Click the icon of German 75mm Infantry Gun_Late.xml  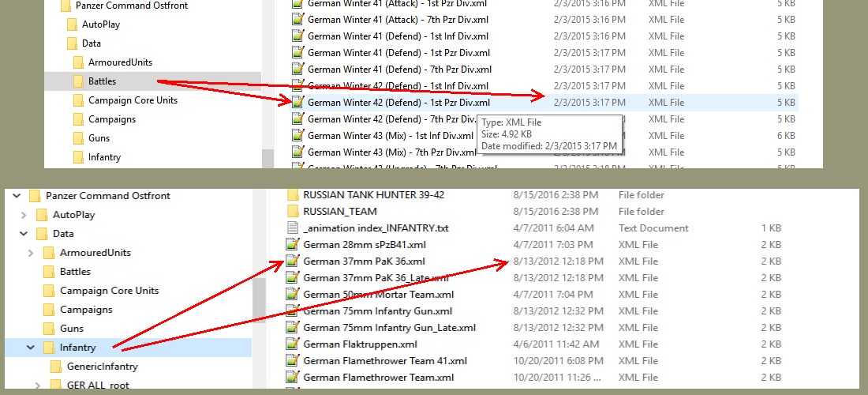[292, 327]
